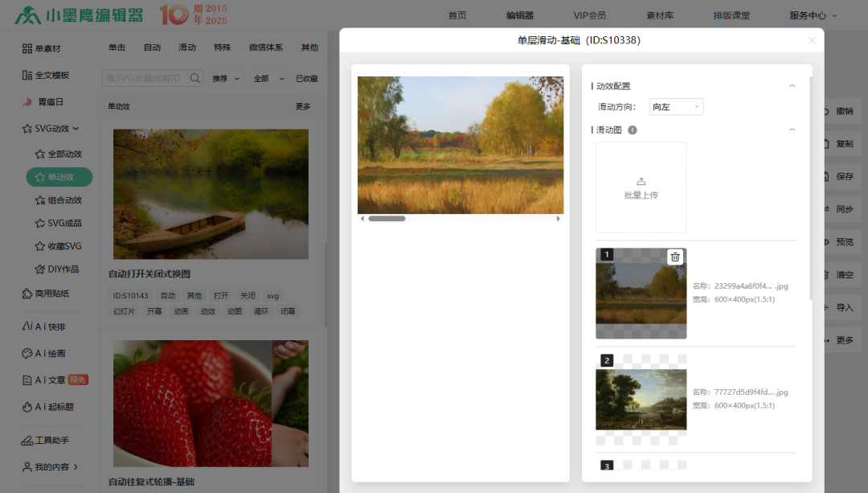Select slide image 2 thumbnail

point(641,400)
